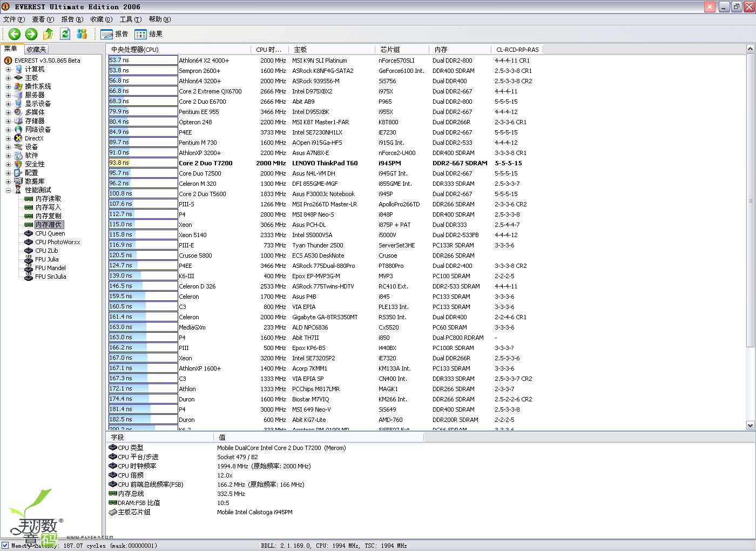
Task: Open the 查看(V) menu
Action: pyautogui.click(x=43, y=19)
